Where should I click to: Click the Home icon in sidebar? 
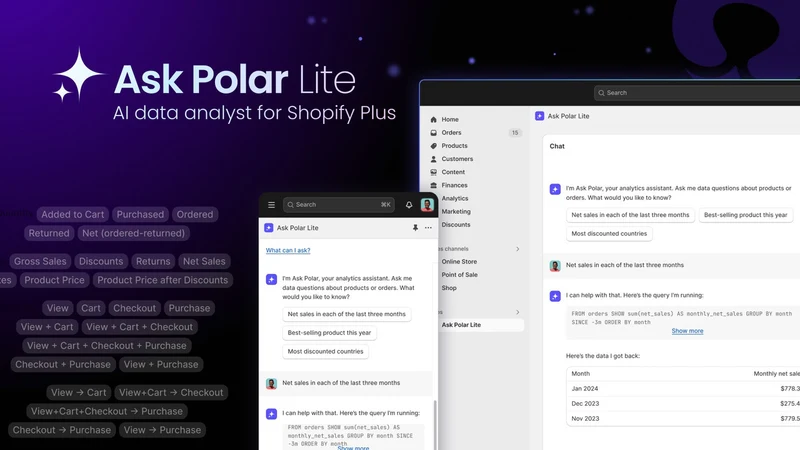tap(434, 119)
